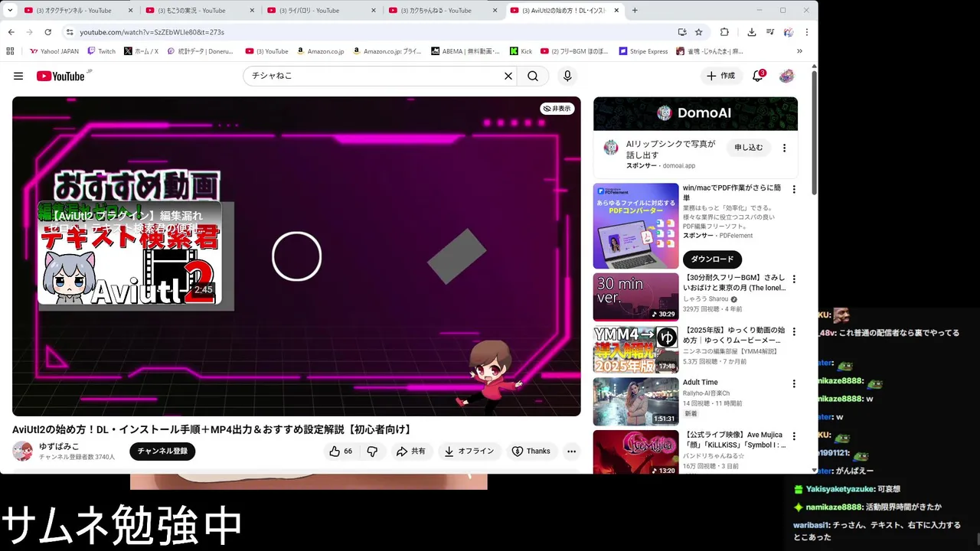
Task: Open the YouTube guide hamburger menu
Action: (18, 76)
